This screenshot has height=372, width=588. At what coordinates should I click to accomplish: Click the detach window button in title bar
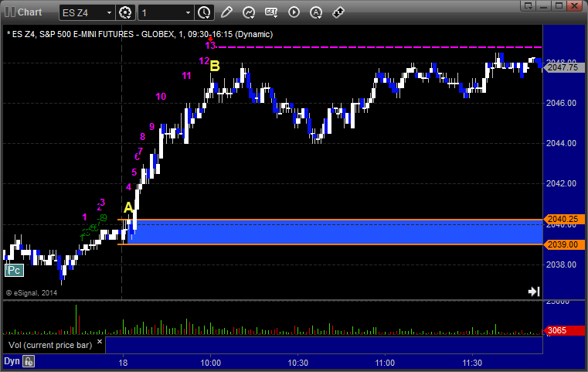[529, 5]
